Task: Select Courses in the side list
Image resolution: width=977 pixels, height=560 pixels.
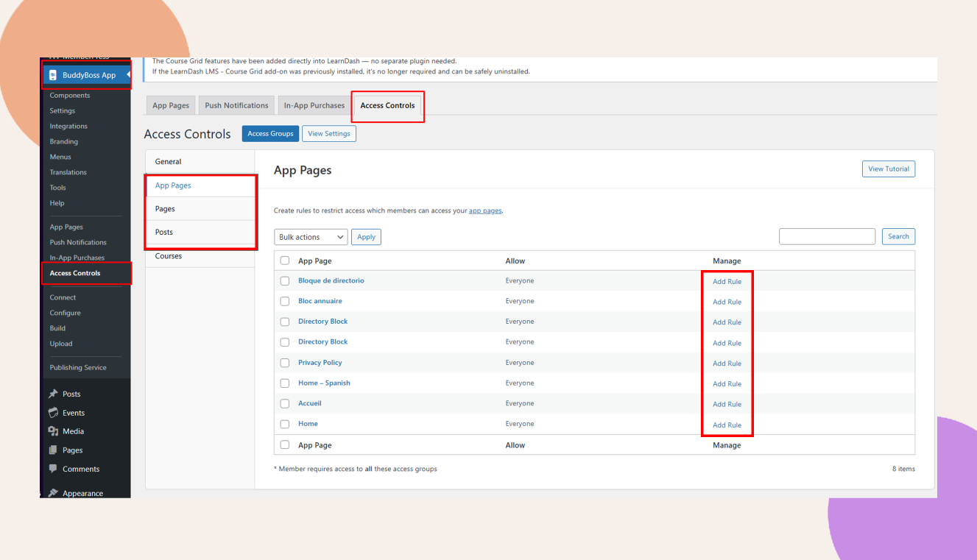Action: click(x=200, y=256)
